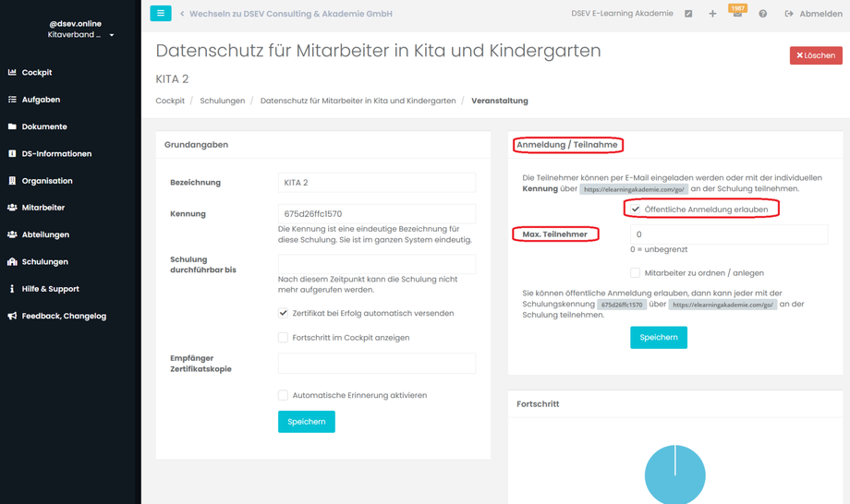The width and height of the screenshot is (850, 504).
Task: Expand the Kitaverband account dropdown
Action: 112,36
